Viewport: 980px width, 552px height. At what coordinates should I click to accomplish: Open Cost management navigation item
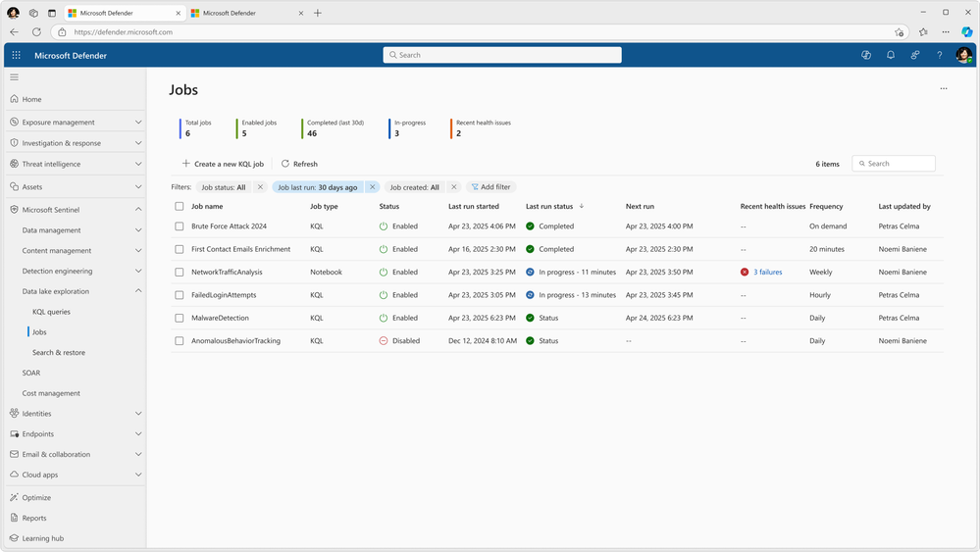pyautogui.click(x=51, y=393)
